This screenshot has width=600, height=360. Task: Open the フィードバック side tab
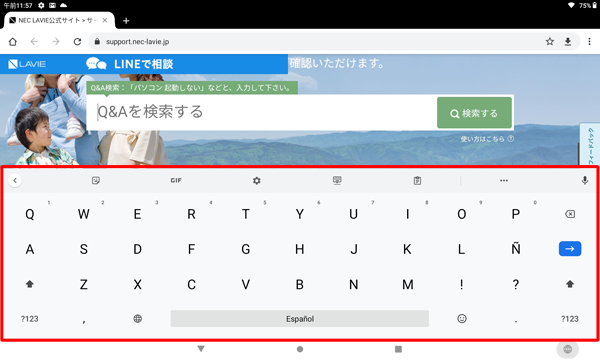(590, 144)
